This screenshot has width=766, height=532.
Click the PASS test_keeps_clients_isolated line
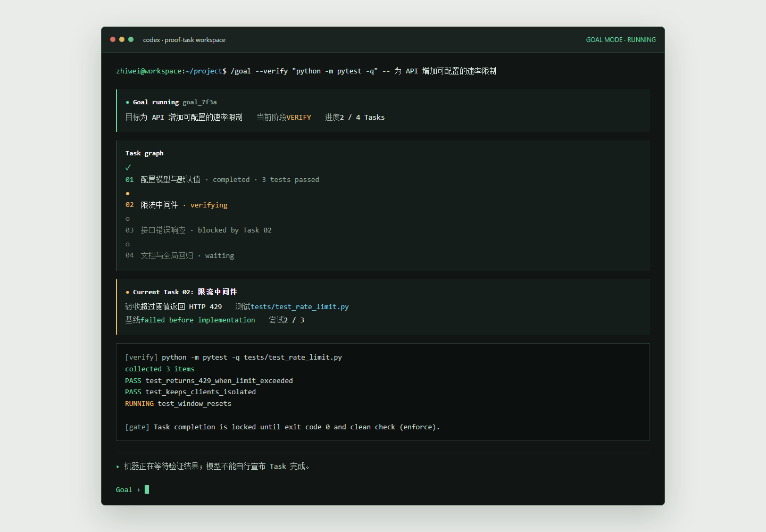tap(190, 392)
